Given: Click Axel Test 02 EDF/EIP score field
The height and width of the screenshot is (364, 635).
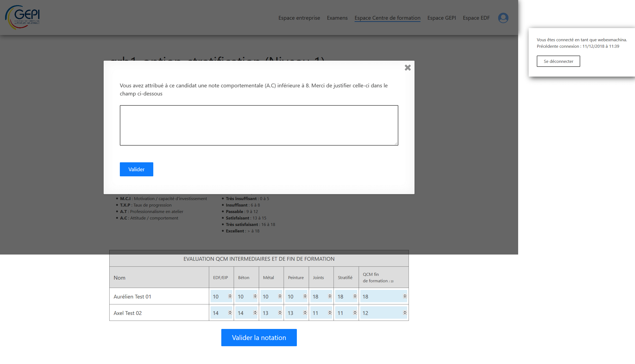Looking at the screenshot, I should [x=221, y=313].
